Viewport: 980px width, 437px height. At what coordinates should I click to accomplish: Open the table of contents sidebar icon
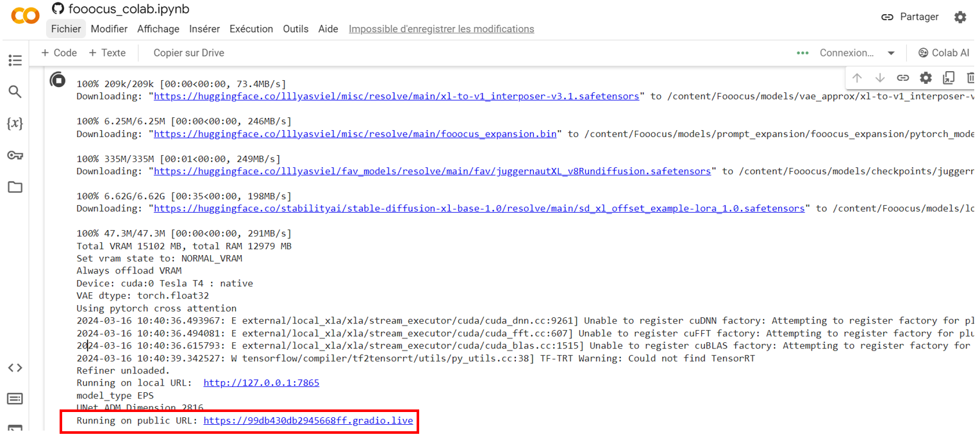click(x=15, y=60)
